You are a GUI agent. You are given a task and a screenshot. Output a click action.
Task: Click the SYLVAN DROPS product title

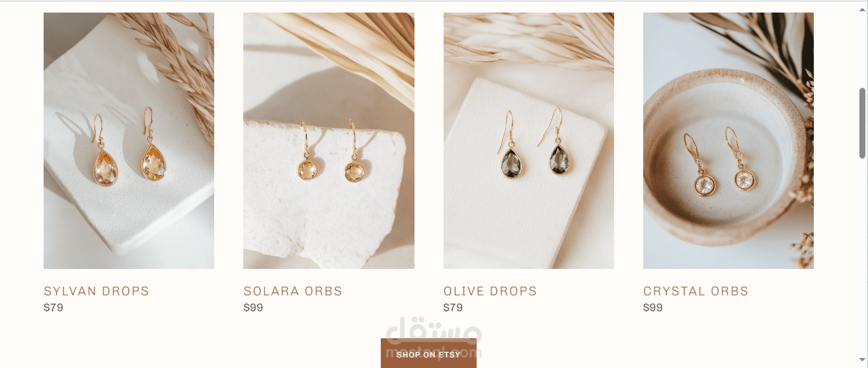point(97,291)
